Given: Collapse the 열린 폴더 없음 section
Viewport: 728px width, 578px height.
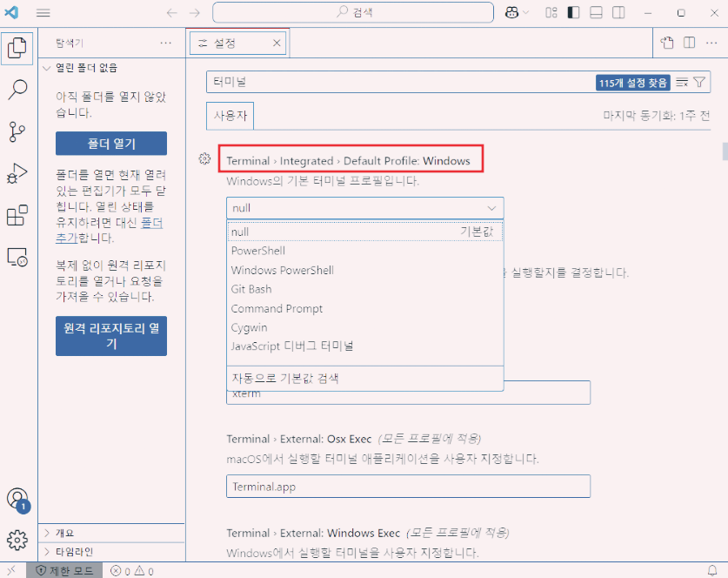Looking at the screenshot, I should point(111,68).
